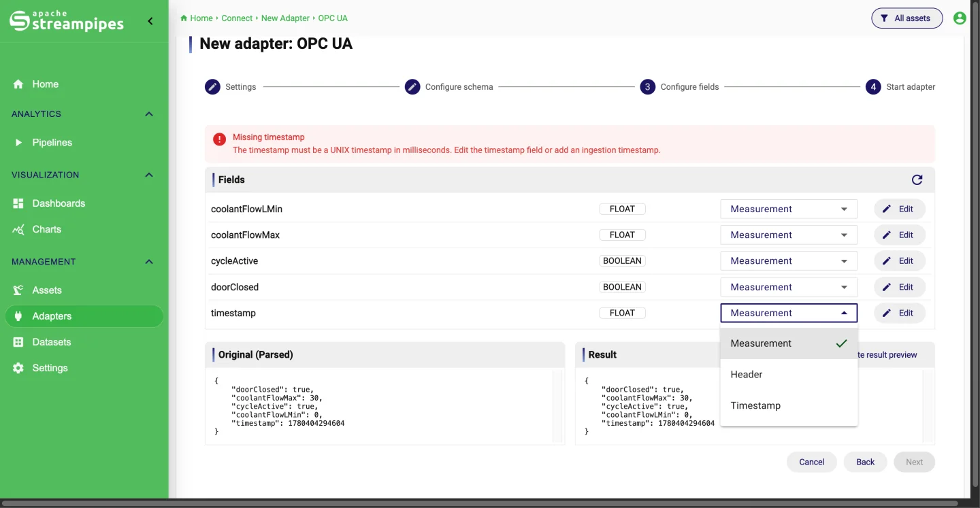Viewport: 980px width, 508px height.
Task: Click the result preview link
Action: pyautogui.click(x=887, y=355)
